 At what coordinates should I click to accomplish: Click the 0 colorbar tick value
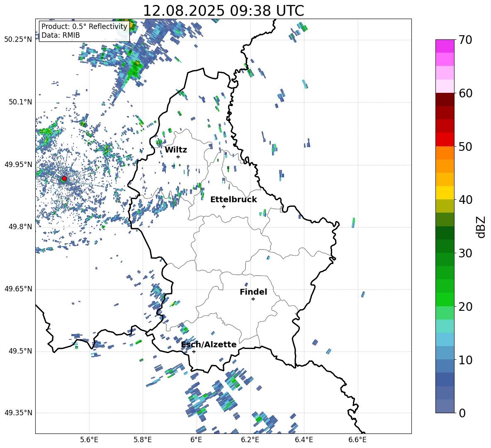(x=462, y=413)
